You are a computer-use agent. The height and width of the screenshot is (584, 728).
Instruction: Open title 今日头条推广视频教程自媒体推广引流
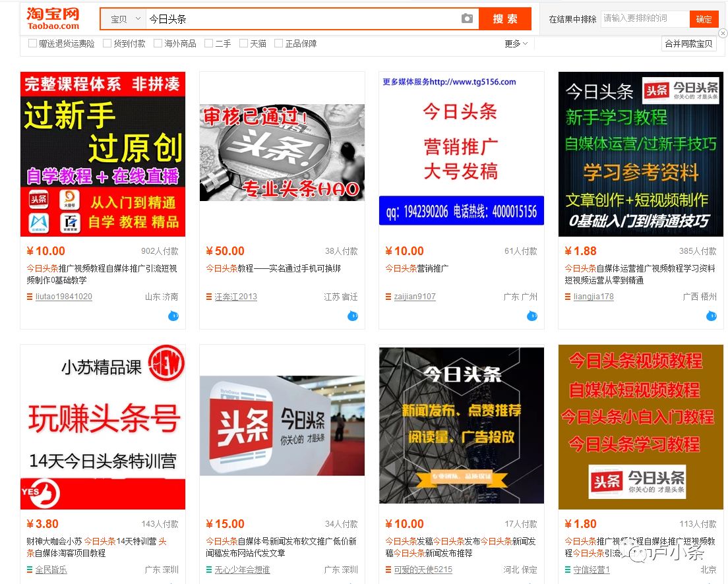(x=102, y=274)
